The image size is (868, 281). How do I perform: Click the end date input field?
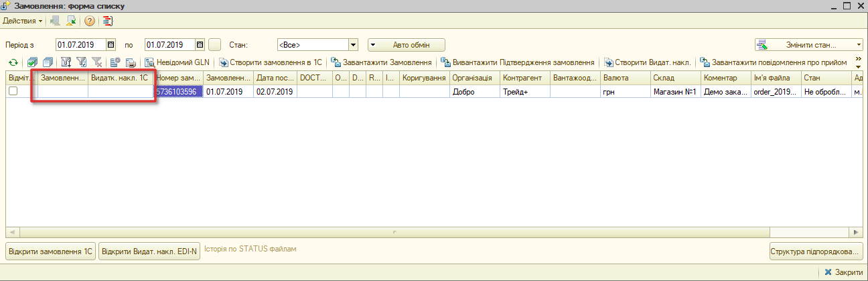pyautogui.click(x=170, y=45)
